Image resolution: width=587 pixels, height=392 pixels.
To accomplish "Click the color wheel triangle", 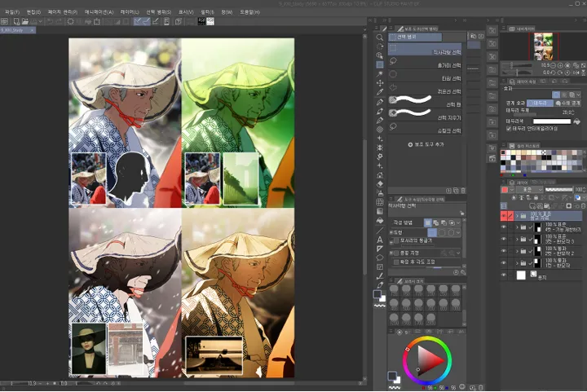I will [430, 360].
